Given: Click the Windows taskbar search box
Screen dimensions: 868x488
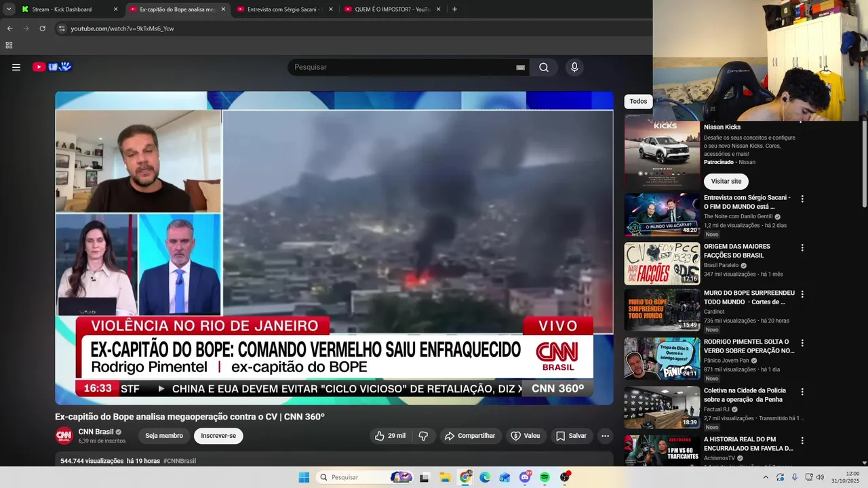Looking at the screenshot, I should pyautogui.click(x=365, y=477).
